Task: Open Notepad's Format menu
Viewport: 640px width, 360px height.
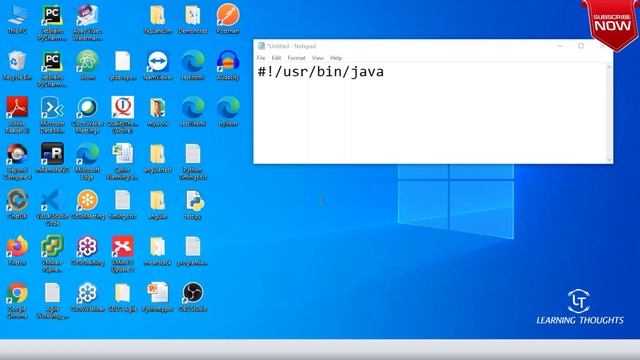Action: pos(296,58)
